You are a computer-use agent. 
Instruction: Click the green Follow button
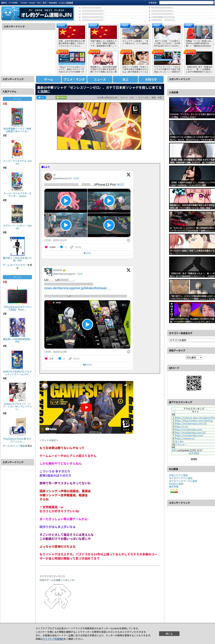click(61, 97)
